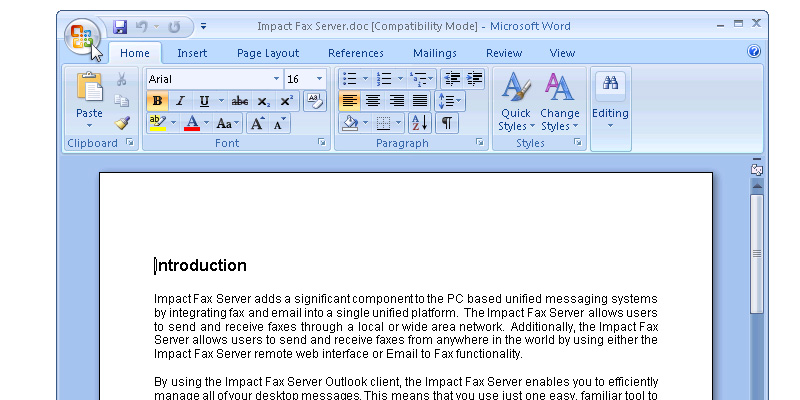Toggle Italic formatting

coord(180,101)
